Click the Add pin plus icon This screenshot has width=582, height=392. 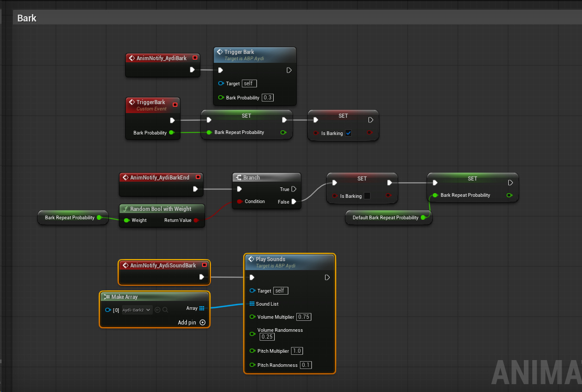[x=203, y=322]
